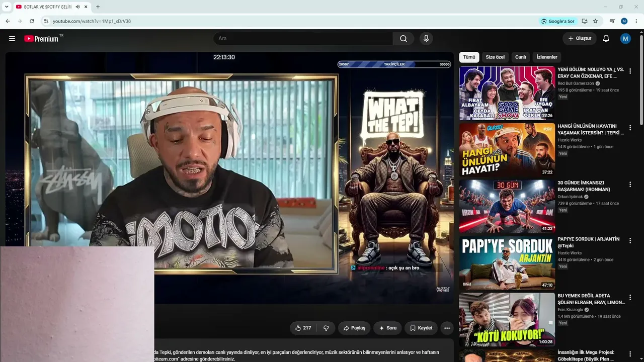
Task: Save the video with Kaydet
Action: 421,328
